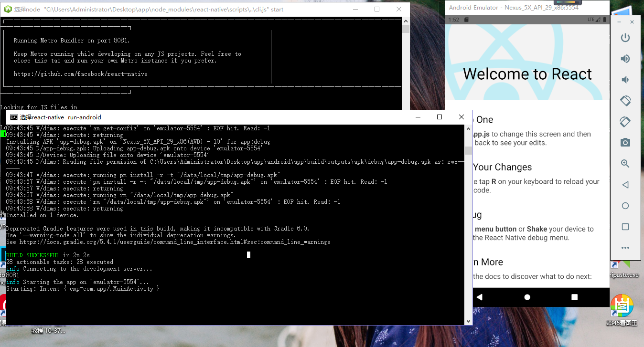644x347 pixels.
Task: Minimize the emulator toolbar panel
Action: [x=619, y=22]
